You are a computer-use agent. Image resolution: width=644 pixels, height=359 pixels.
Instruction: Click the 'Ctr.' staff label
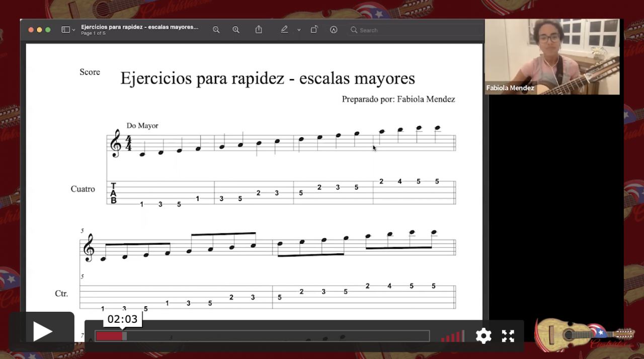pyautogui.click(x=61, y=293)
